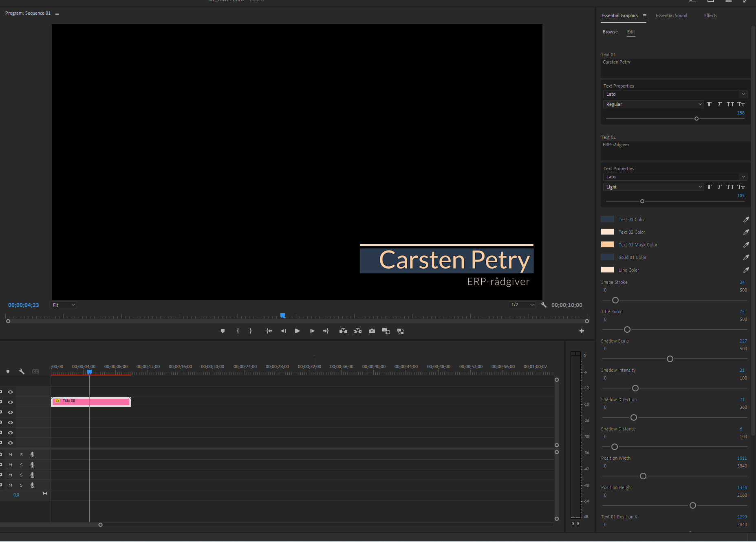Click the voice-over record mic on first audio track
Image resolution: width=756 pixels, height=542 pixels.
(x=32, y=454)
